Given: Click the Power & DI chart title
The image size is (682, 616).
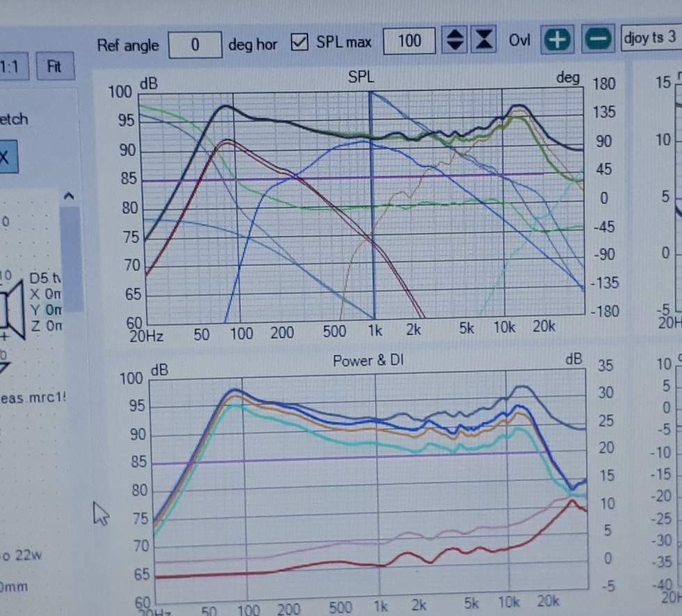Looking at the screenshot, I should (x=368, y=361).
